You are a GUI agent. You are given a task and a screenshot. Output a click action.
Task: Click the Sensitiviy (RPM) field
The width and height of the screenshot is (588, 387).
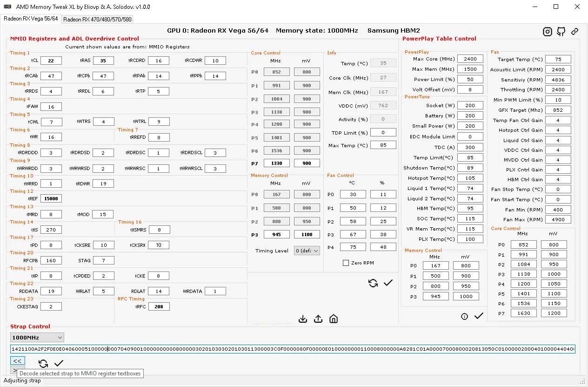click(x=558, y=80)
